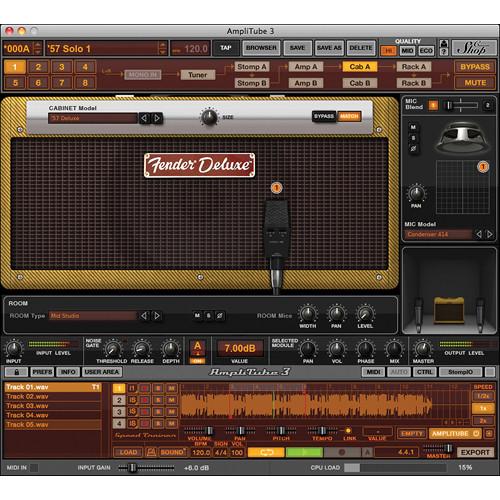Click the mic 1 marker in the position grid
This screenshot has width=500, height=500.
pyautogui.click(x=483, y=166)
